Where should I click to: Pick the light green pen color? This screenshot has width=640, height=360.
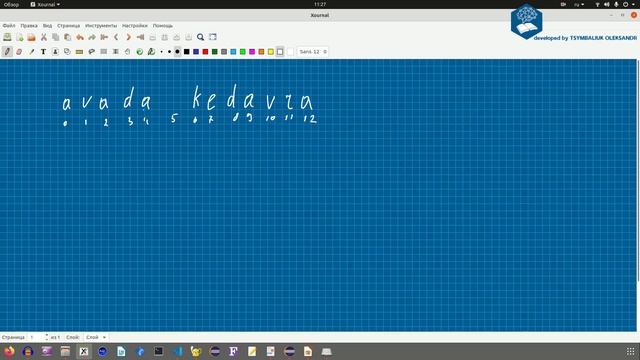click(243, 52)
